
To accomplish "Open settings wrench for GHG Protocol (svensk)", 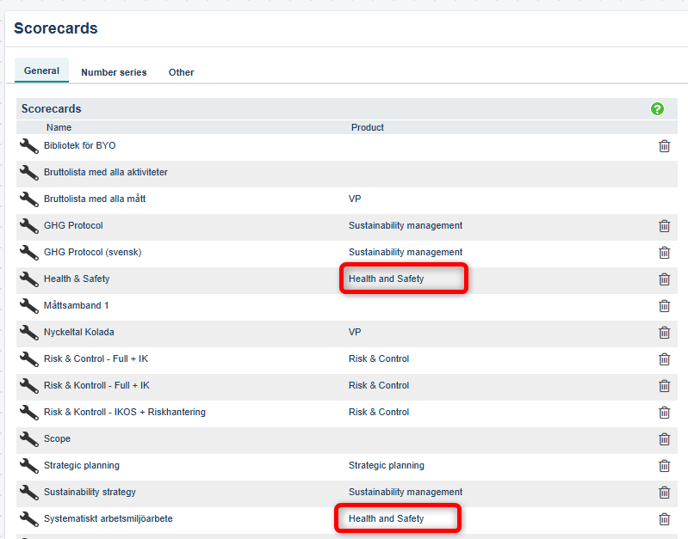I will point(29,252).
